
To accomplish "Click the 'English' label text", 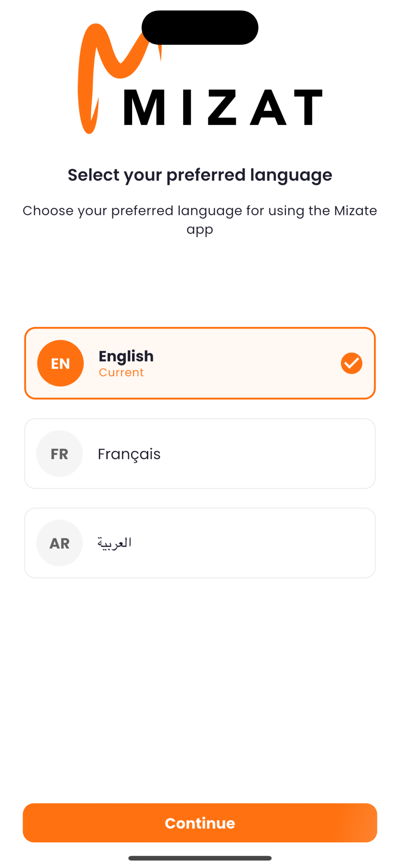I will [x=126, y=356].
